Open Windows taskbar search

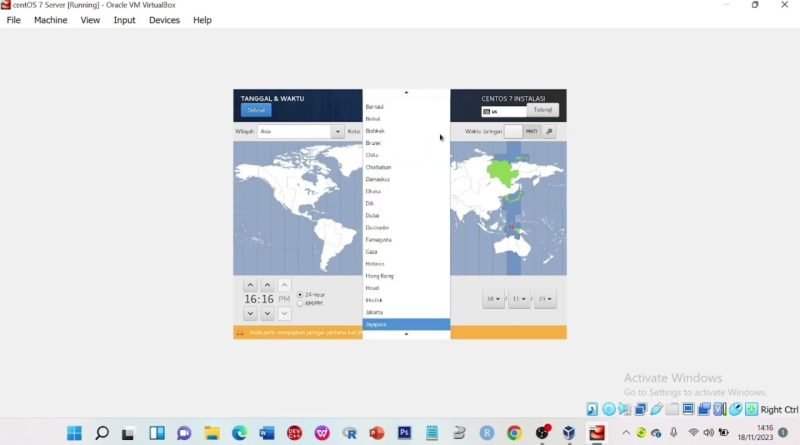tap(102, 433)
